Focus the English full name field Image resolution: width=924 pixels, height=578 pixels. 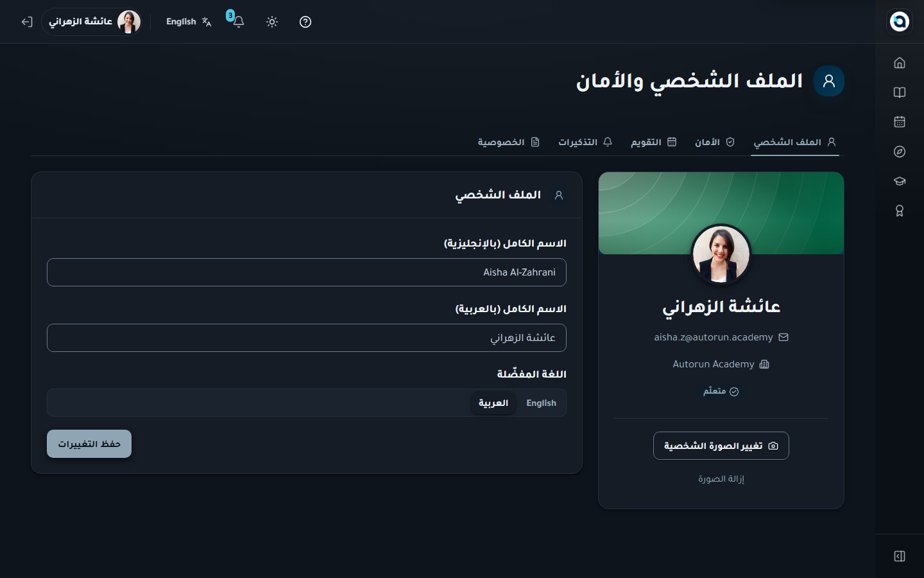pos(307,272)
